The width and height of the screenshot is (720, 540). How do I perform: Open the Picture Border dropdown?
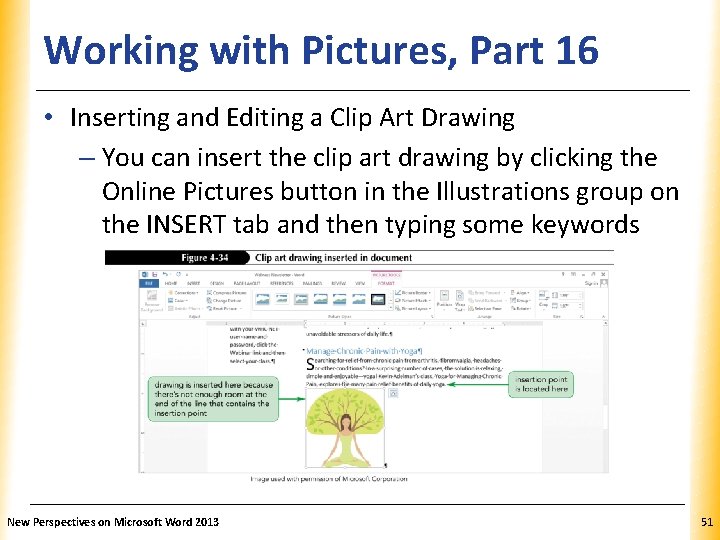point(413,292)
